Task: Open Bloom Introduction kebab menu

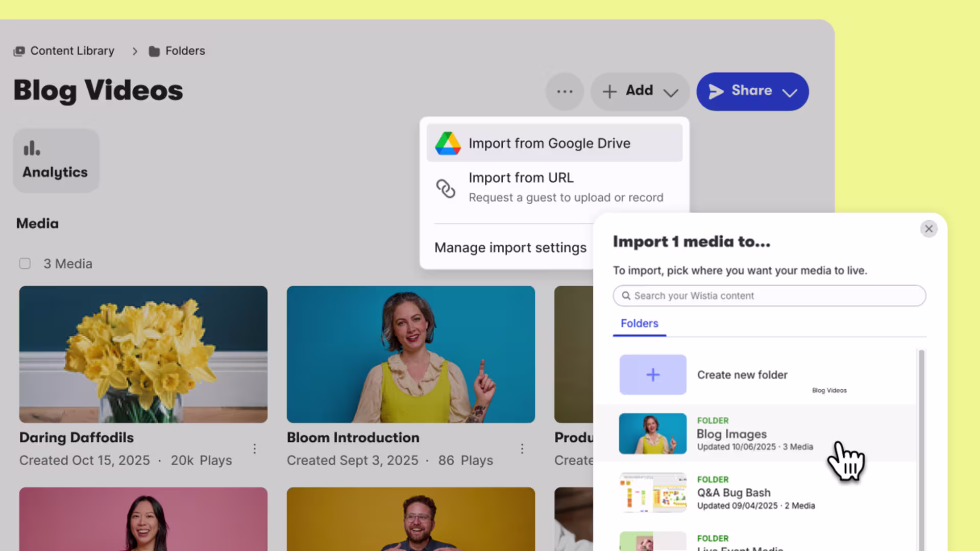Action: click(x=522, y=448)
